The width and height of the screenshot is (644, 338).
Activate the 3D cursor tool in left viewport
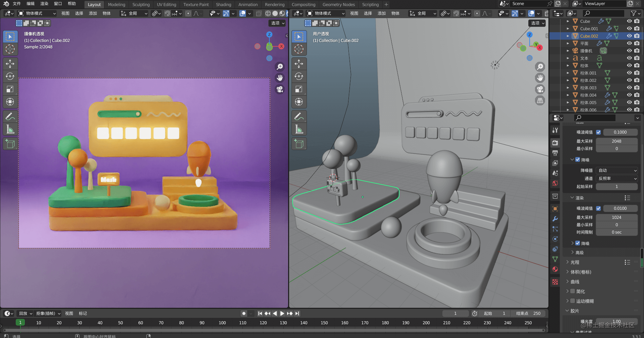10,49
